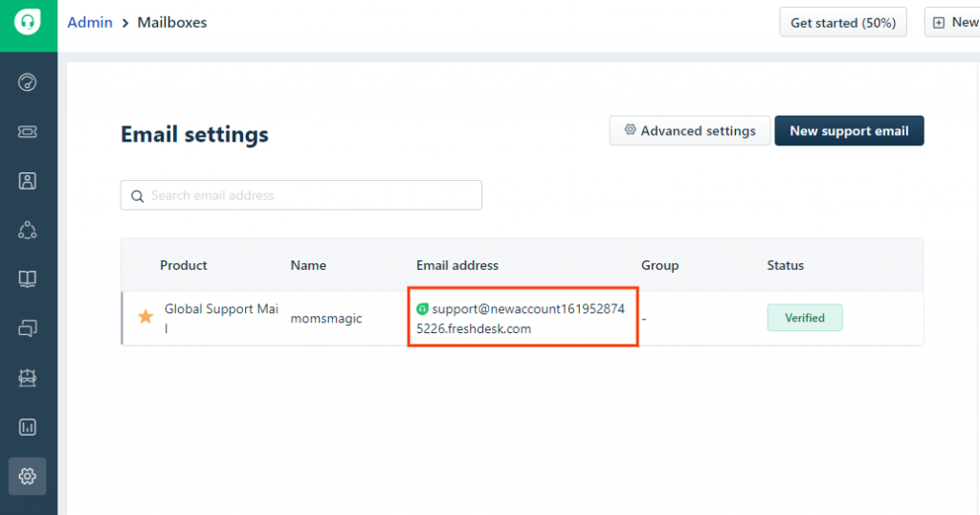Open the Social connections icon in sidebar
The image size is (980, 515).
point(28,230)
